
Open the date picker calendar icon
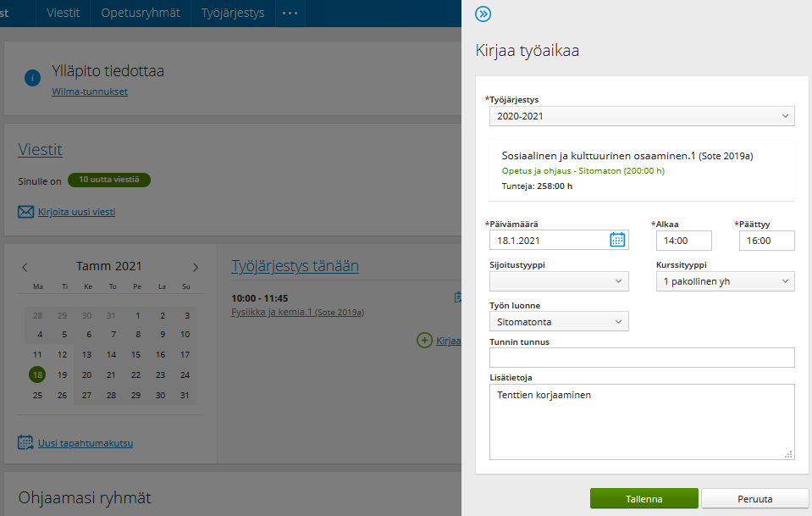[x=617, y=240]
